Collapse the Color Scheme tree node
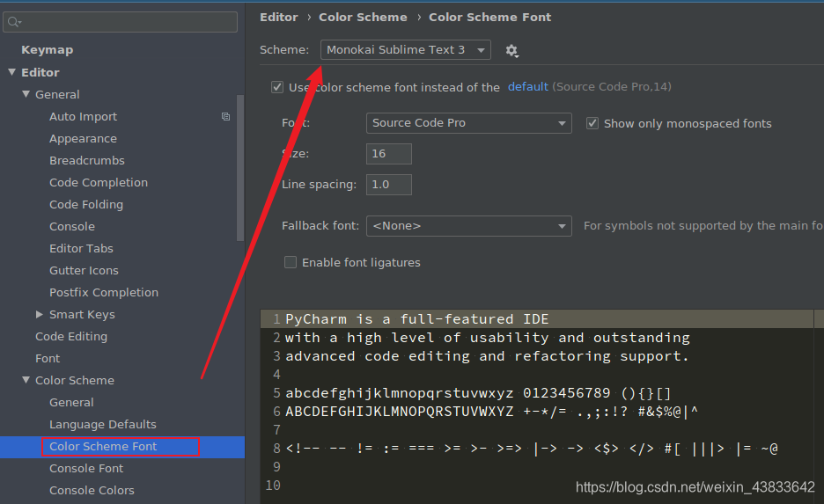Image resolution: width=824 pixels, height=504 pixels. 26,380
